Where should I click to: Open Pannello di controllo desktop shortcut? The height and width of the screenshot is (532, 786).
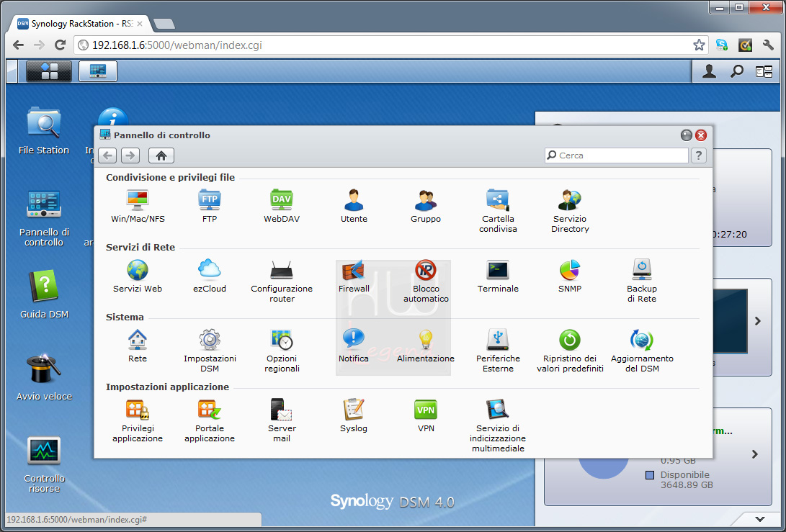[44, 218]
